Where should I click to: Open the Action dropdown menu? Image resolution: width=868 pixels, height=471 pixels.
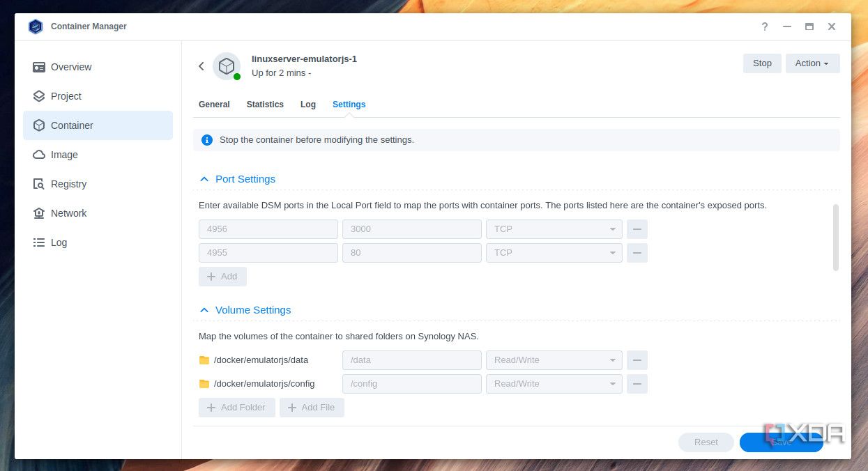(x=812, y=63)
